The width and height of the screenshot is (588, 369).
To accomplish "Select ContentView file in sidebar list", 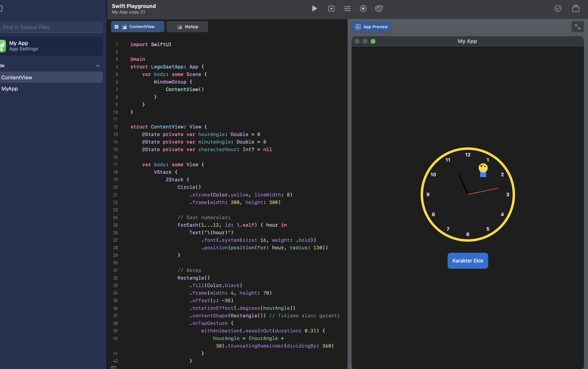I will pyautogui.click(x=17, y=77).
